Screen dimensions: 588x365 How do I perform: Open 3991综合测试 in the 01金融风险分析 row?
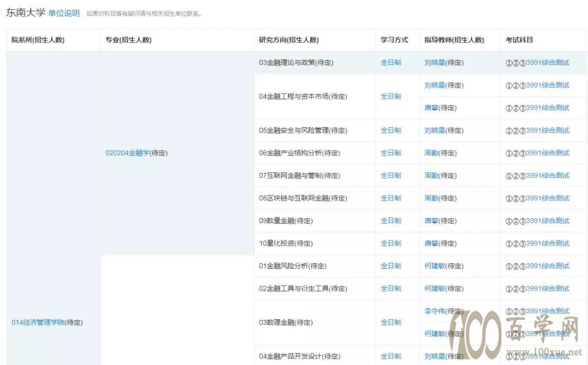[548, 265]
